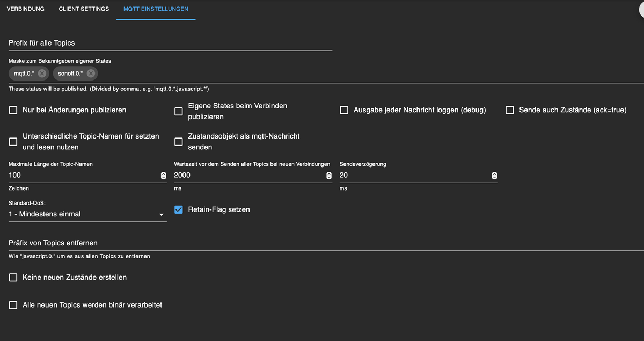
Task: Check Unterschiedliche Topic-Namen für setzen und lesen
Action: tap(13, 142)
